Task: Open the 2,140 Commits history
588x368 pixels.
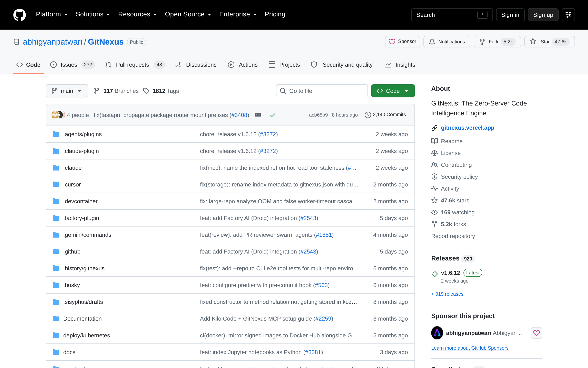Action: (385, 115)
